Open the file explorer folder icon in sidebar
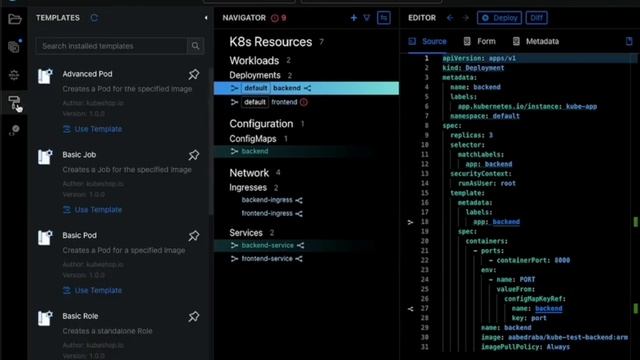 14,19
